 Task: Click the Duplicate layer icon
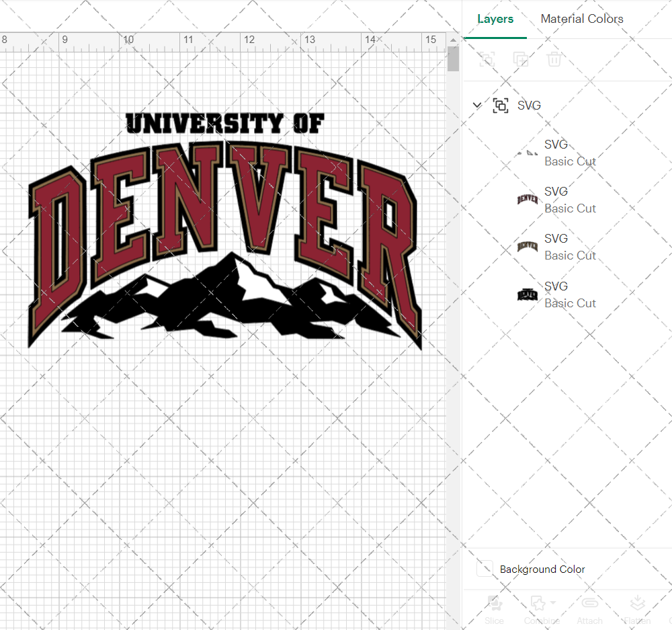point(521,59)
